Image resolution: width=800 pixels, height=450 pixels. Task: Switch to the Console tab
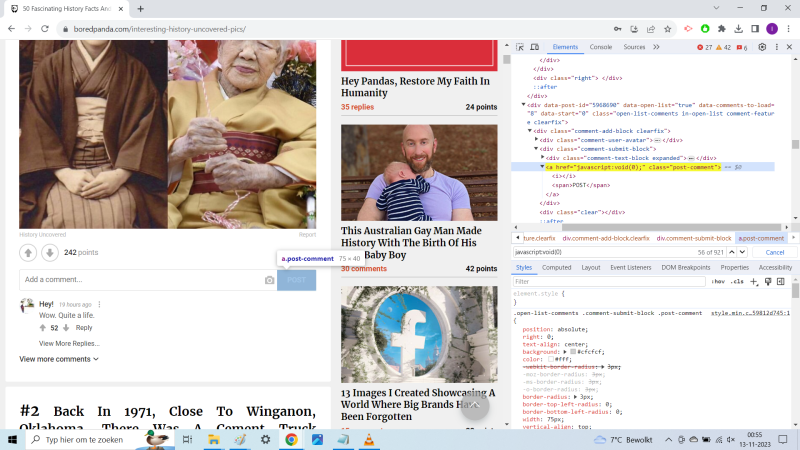601,47
